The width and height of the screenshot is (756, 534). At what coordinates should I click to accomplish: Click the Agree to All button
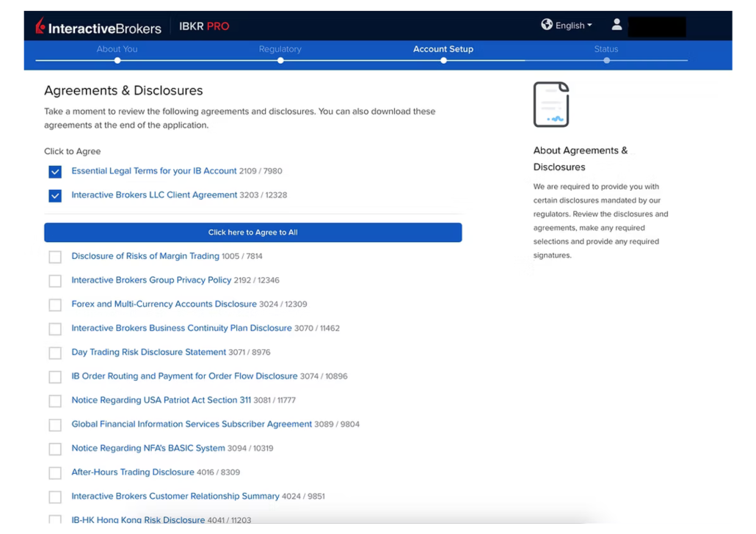[252, 233]
